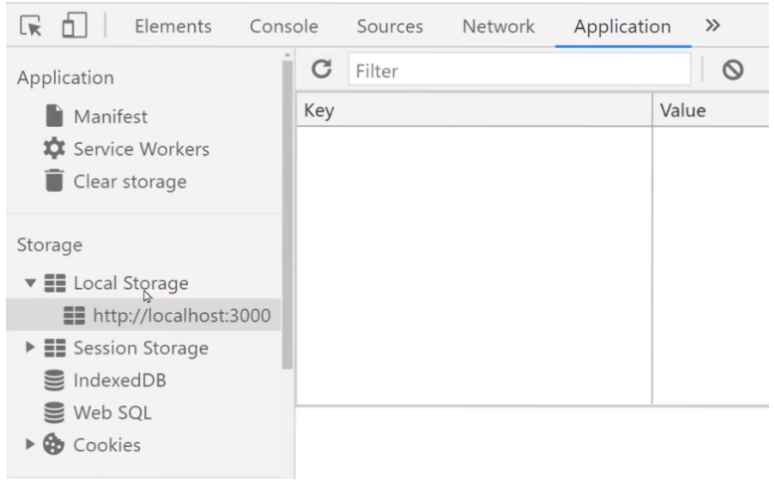Select the http://localhost:3000 storage entry
Image resolution: width=774 pixels, height=486 pixels.
tap(144, 315)
